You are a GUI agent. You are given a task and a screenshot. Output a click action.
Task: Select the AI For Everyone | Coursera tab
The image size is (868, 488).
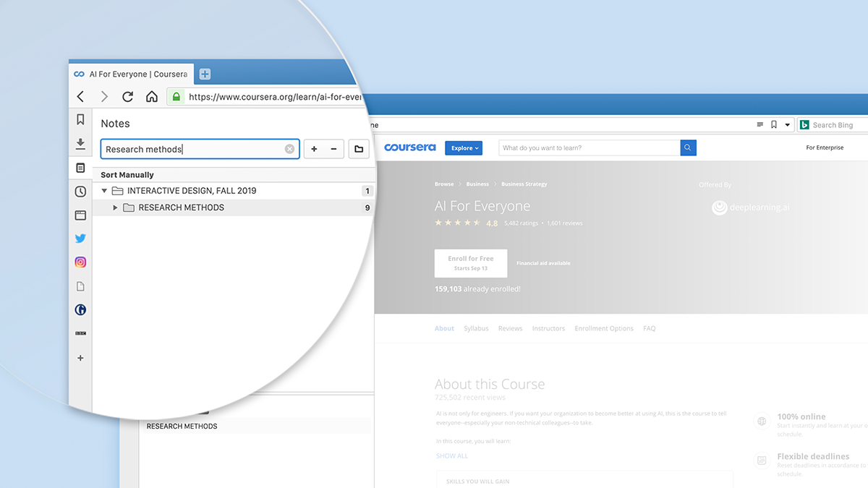pos(131,74)
